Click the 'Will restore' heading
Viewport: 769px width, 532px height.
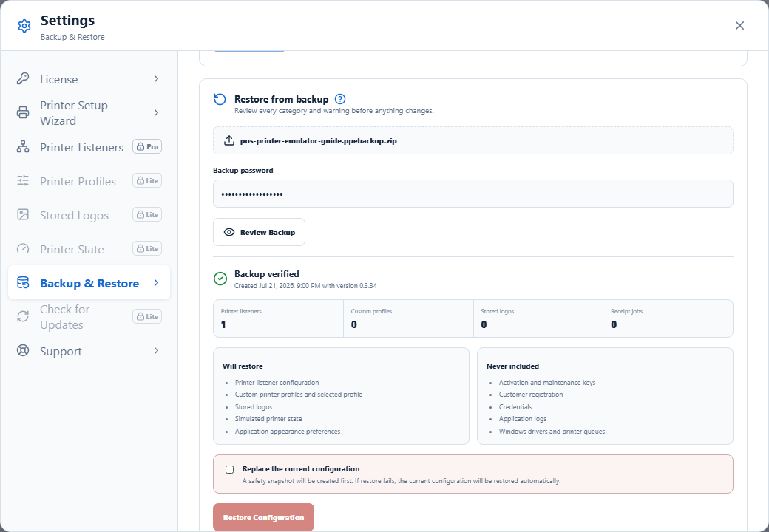[x=243, y=366]
